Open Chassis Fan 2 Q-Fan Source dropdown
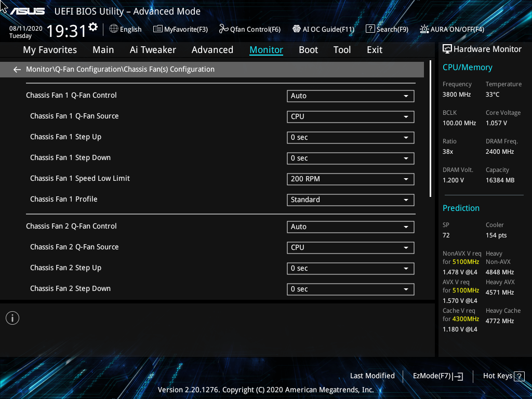 click(x=351, y=248)
